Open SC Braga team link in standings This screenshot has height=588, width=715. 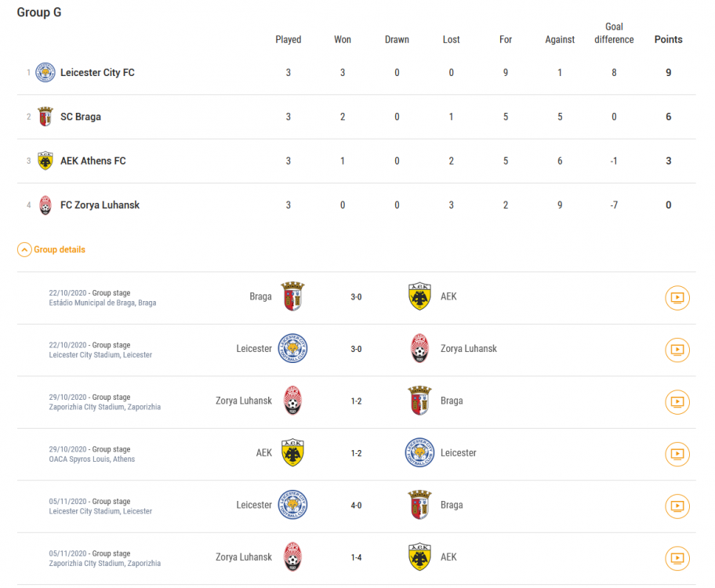pyautogui.click(x=81, y=117)
